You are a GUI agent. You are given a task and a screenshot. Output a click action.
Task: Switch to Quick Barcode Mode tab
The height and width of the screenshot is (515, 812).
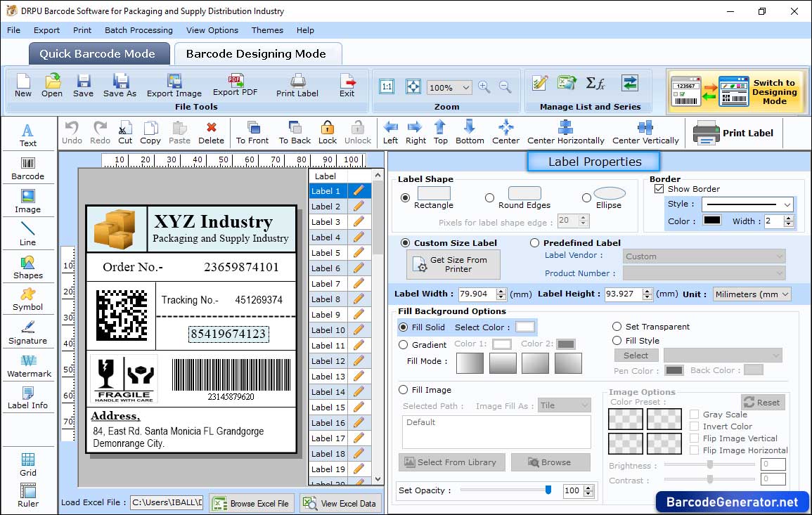click(x=98, y=54)
